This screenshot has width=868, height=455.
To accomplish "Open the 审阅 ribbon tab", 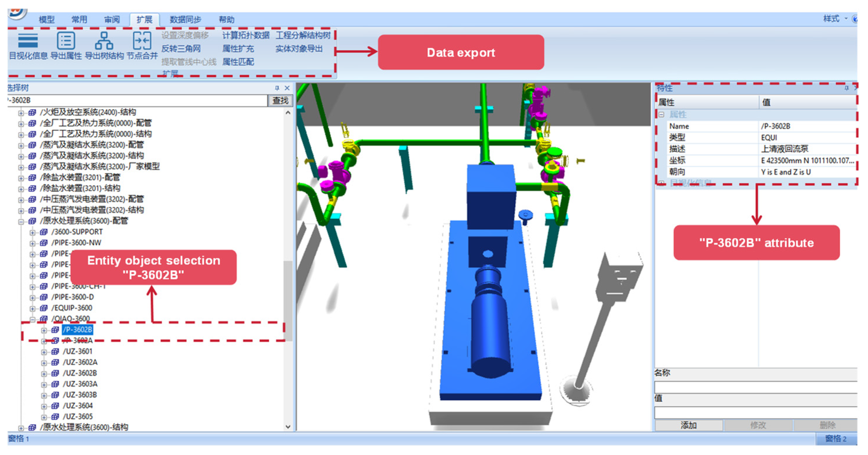I will [112, 20].
